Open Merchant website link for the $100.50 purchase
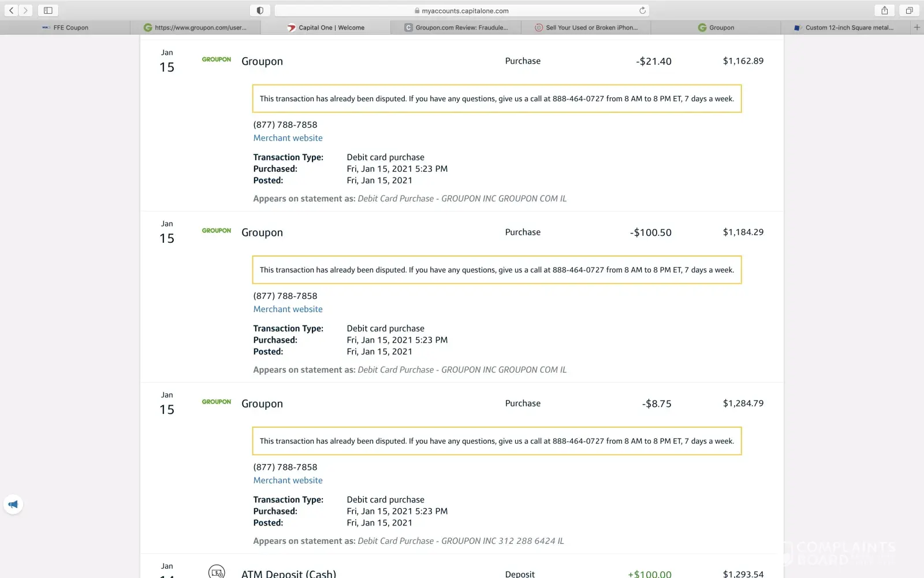Screen dimensions: 924x578 [288, 309]
